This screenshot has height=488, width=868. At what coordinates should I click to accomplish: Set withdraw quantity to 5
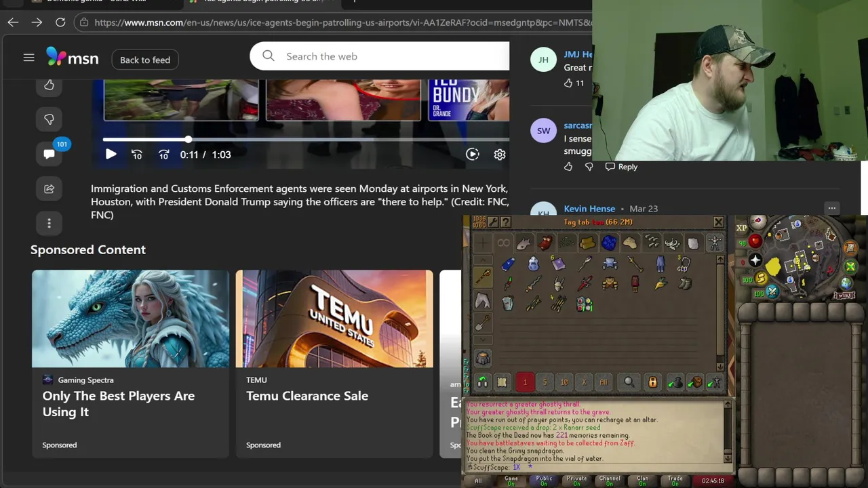pos(545,382)
